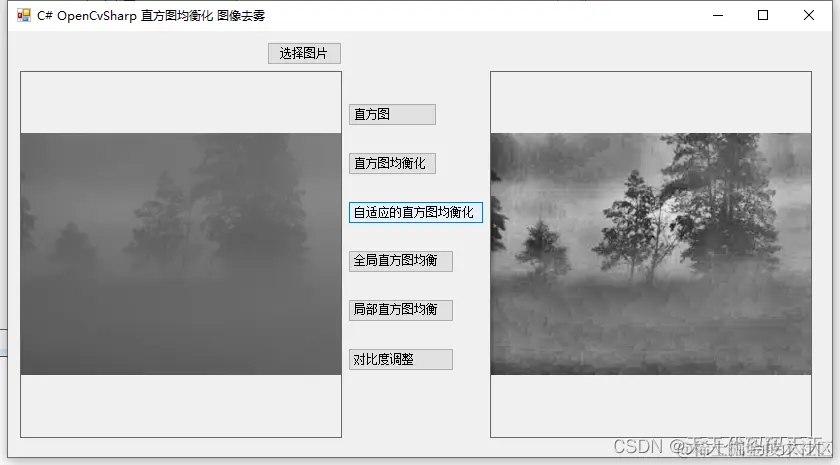Apply 直方图均衡化 to the image
The width and height of the screenshot is (840, 465).
pyautogui.click(x=392, y=163)
